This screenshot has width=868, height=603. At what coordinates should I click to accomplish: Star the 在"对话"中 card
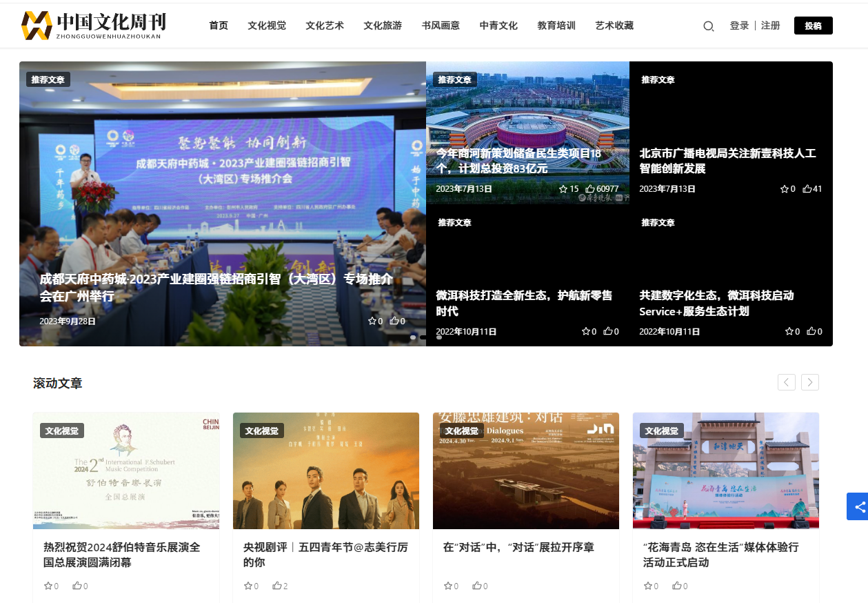(448, 586)
